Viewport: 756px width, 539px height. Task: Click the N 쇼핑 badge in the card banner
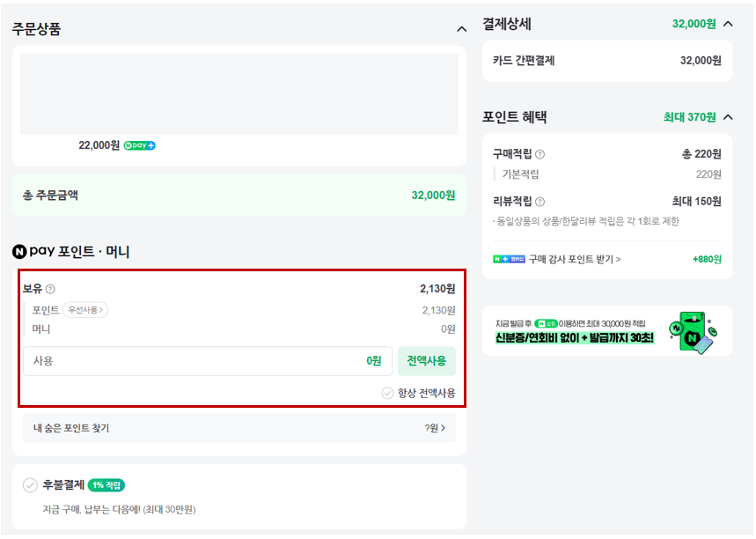pos(546,322)
